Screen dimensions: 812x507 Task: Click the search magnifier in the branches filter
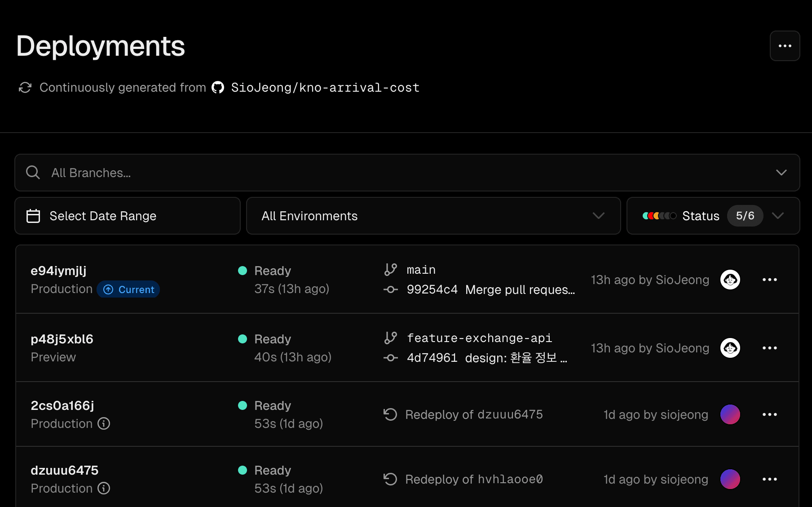32,172
